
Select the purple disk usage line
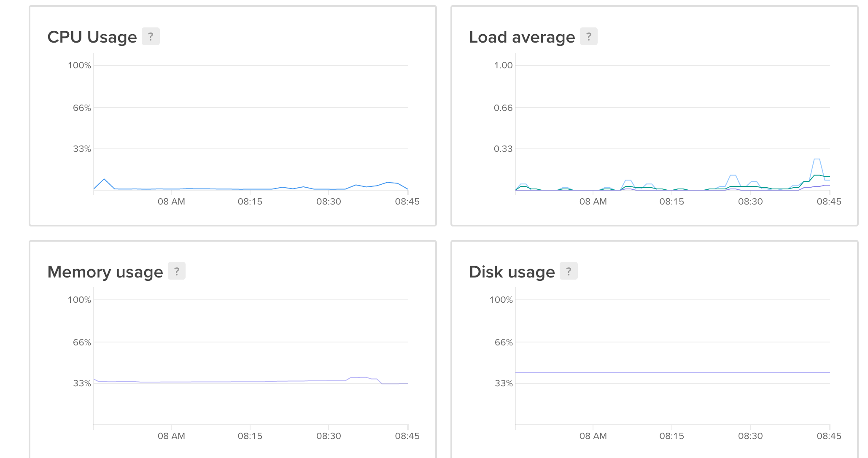(675, 372)
